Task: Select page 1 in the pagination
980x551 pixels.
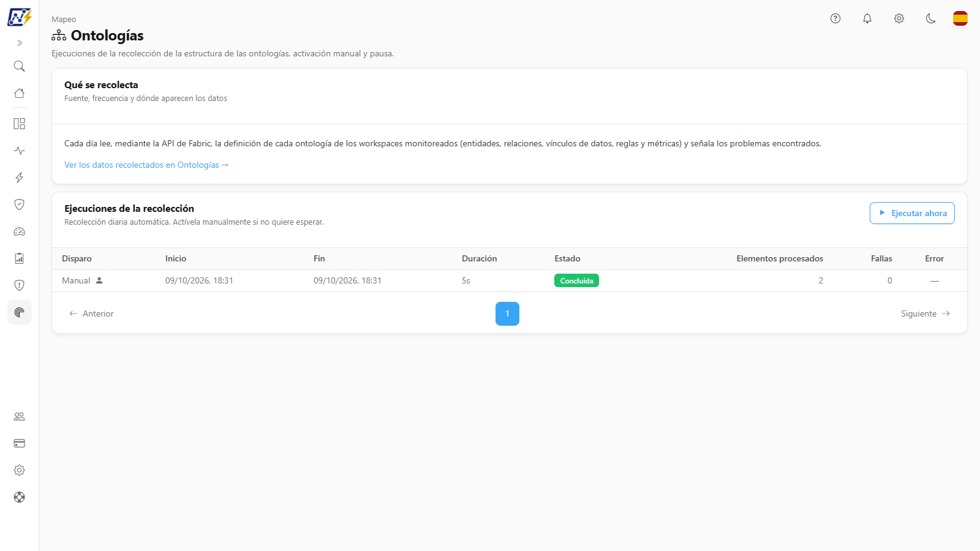Action: coord(507,313)
